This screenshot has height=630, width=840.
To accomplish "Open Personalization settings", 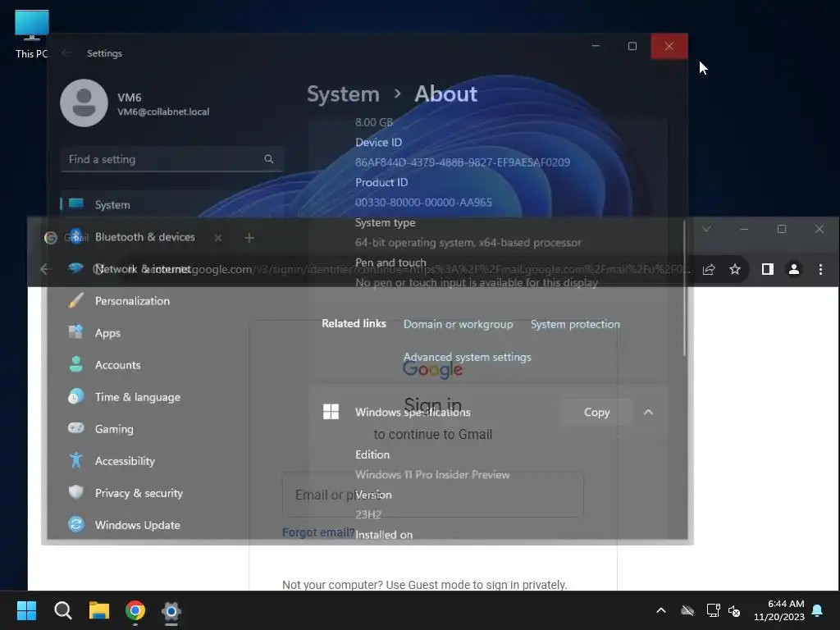I will (171, 301).
